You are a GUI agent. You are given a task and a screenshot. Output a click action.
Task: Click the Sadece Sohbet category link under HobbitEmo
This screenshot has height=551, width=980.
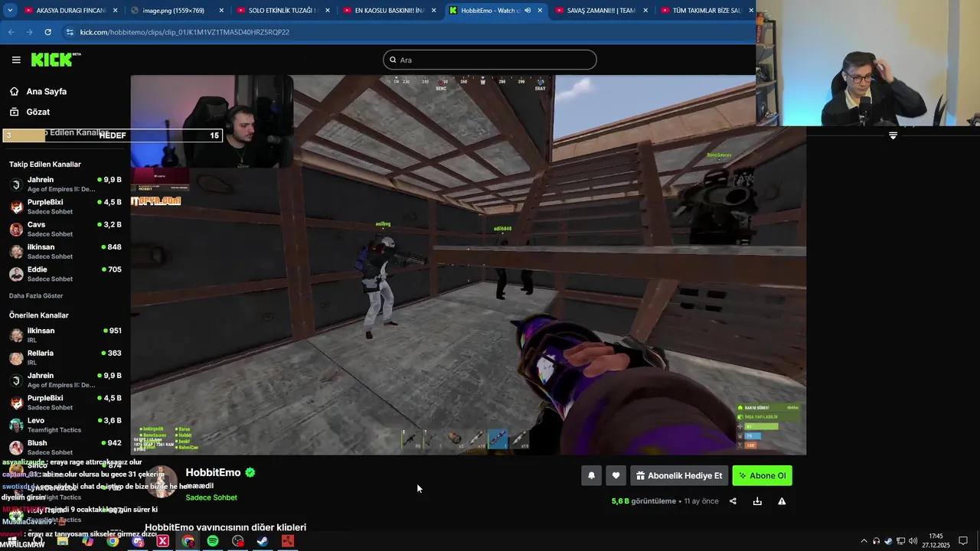tap(211, 497)
